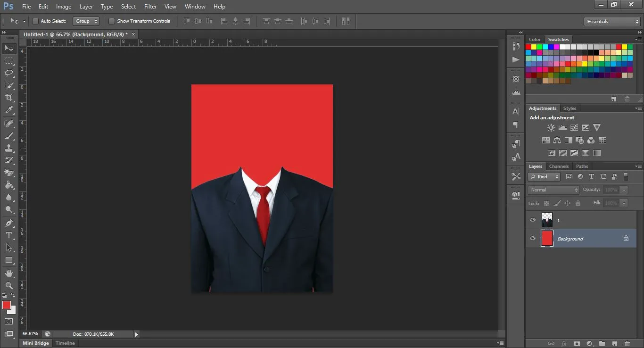Viewport: 644px width, 348px height.
Task: Click the Delete layer trash button
Action: point(627,344)
